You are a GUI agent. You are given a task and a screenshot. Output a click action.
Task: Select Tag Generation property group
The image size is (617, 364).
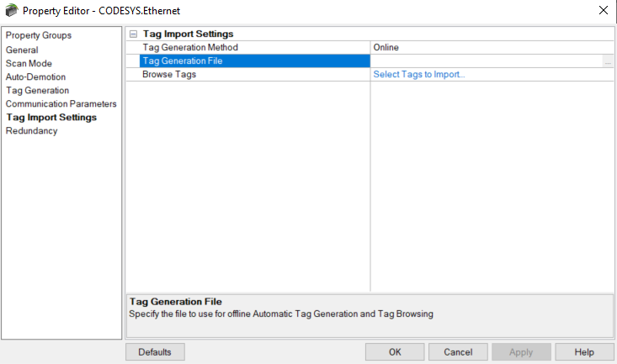point(37,90)
